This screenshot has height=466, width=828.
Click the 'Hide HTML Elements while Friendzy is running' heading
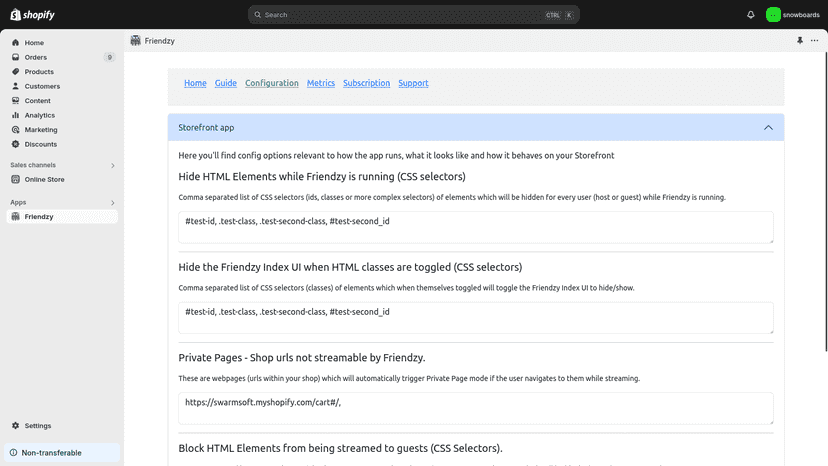pyautogui.click(x=322, y=176)
